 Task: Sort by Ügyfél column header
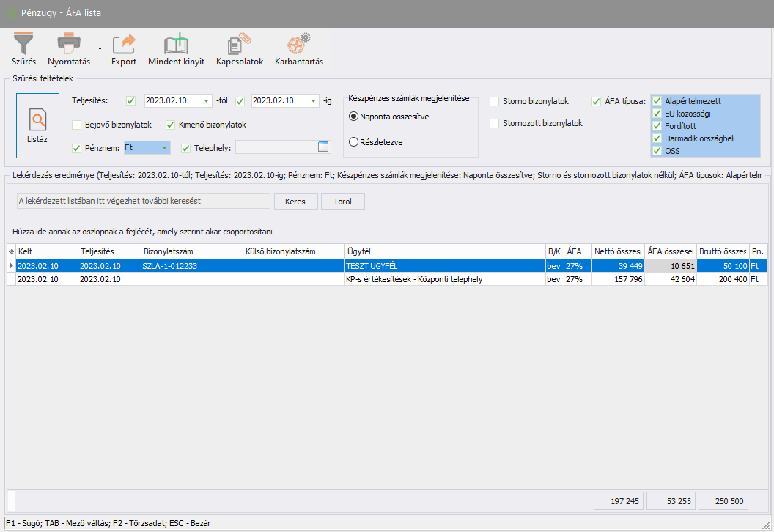pos(444,251)
